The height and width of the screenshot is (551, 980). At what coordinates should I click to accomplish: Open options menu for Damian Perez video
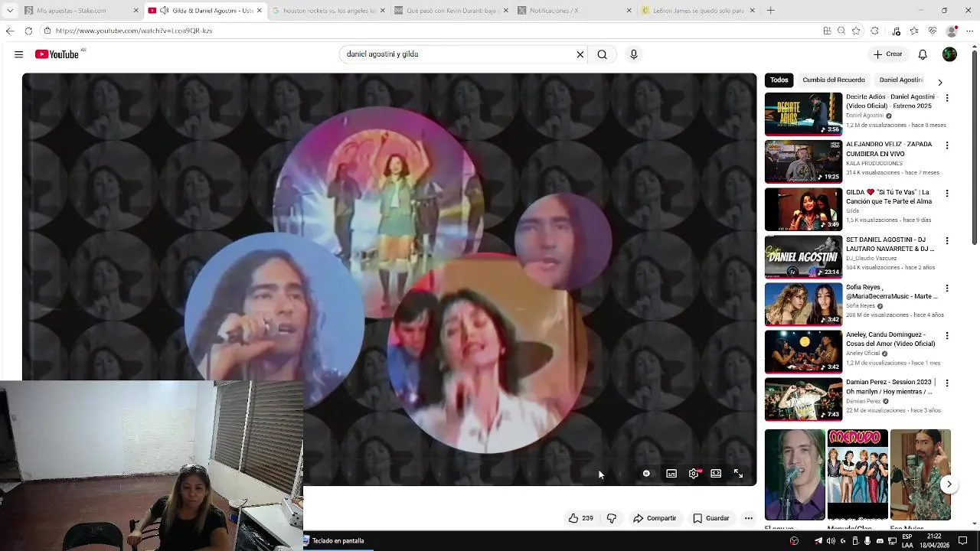click(947, 383)
